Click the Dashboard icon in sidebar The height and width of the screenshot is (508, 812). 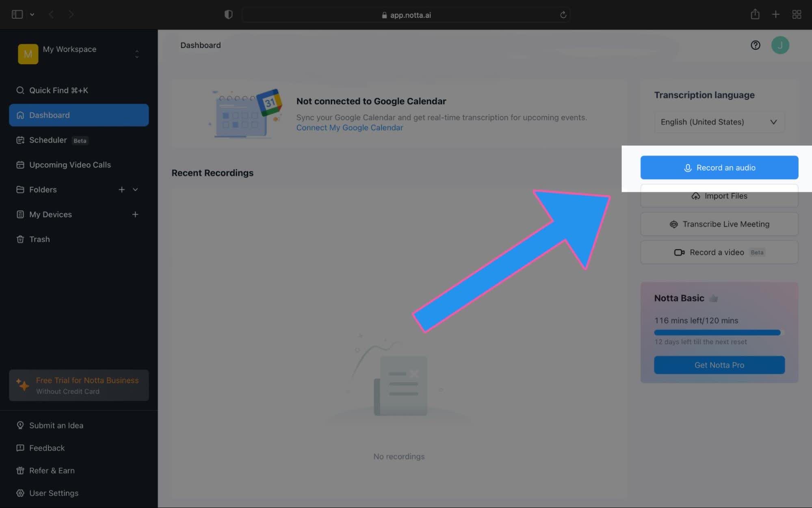click(20, 115)
